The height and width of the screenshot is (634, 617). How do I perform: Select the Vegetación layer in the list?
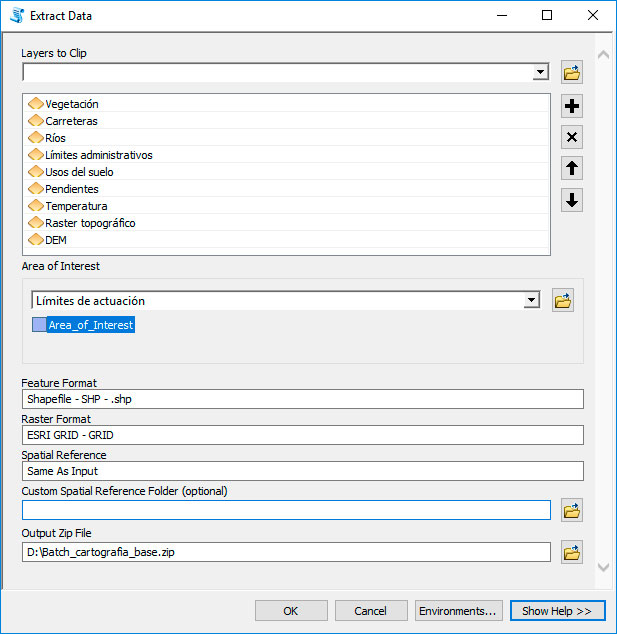click(72, 104)
